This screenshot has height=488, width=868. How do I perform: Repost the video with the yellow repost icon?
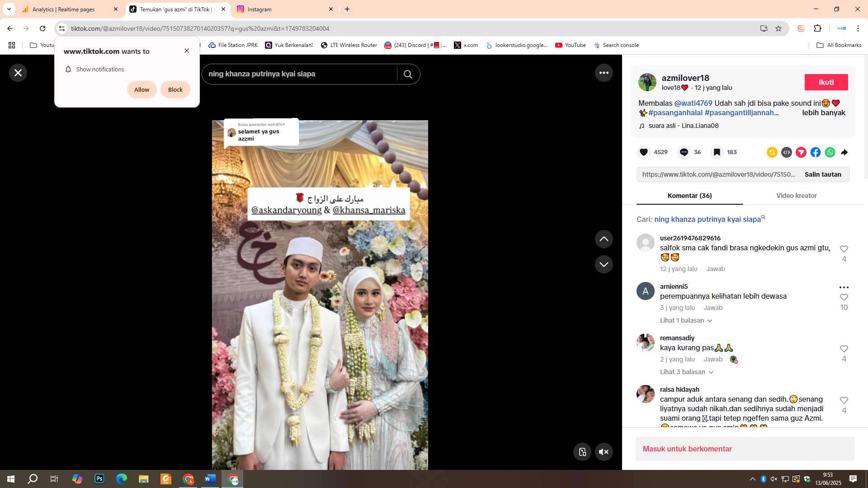point(772,152)
